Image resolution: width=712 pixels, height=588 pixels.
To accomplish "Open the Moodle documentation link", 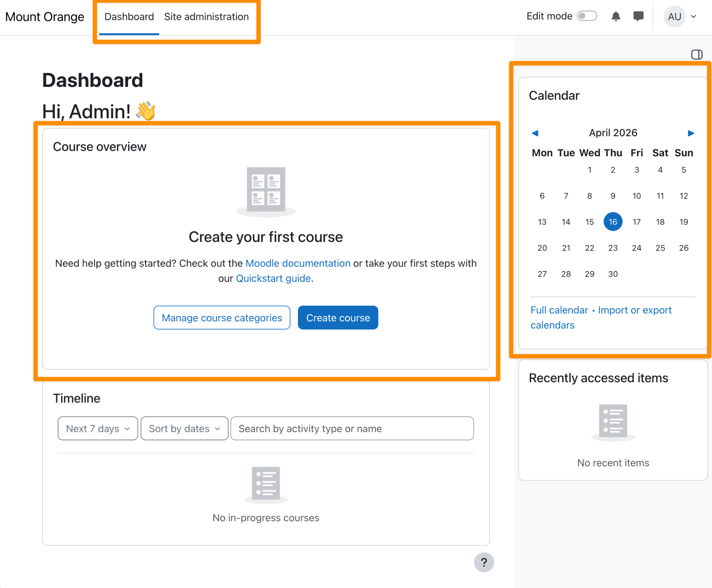I will pyautogui.click(x=298, y=263).
